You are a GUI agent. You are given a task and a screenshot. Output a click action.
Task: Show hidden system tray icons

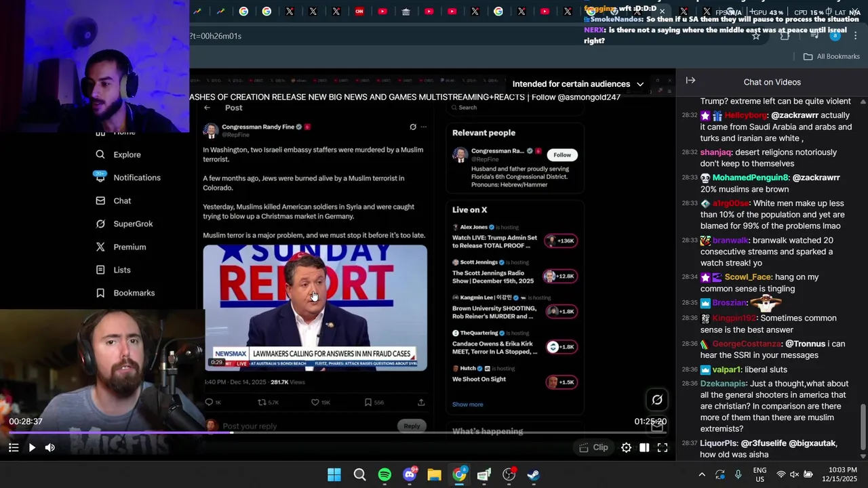click(x=702, y=474)
